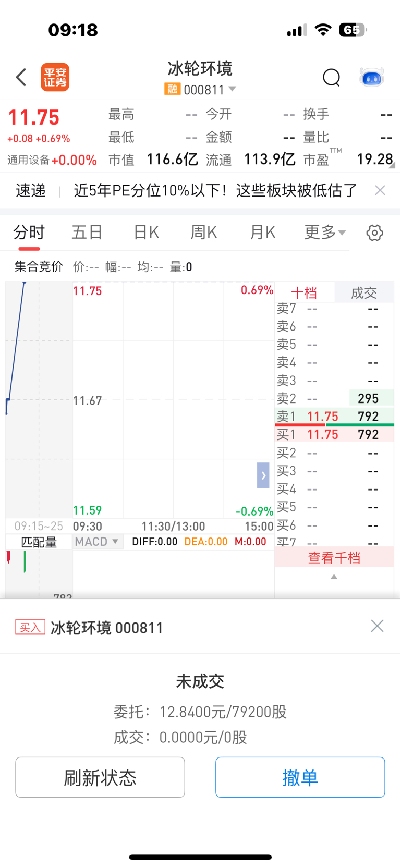401x868 pixels.
Task: Open the PE percentile news headline
Action: pos(215,190)
